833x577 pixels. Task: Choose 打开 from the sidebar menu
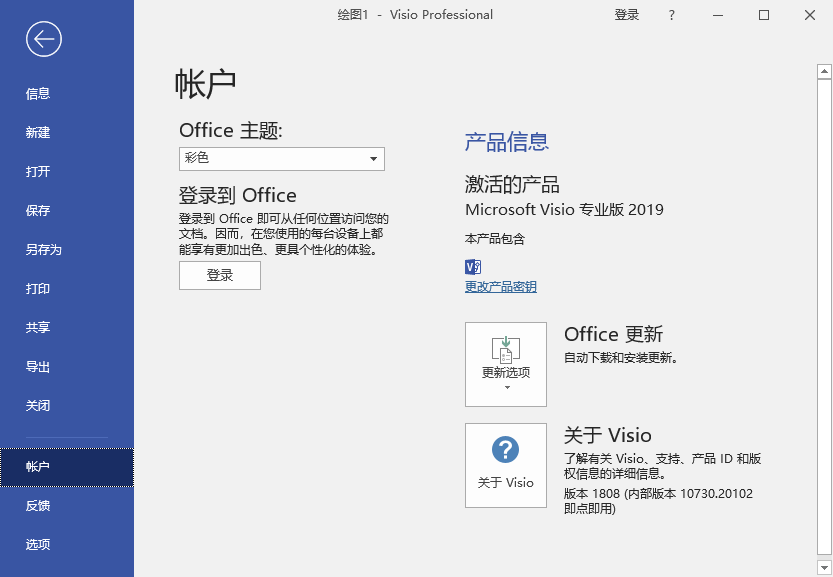point(38,172)
